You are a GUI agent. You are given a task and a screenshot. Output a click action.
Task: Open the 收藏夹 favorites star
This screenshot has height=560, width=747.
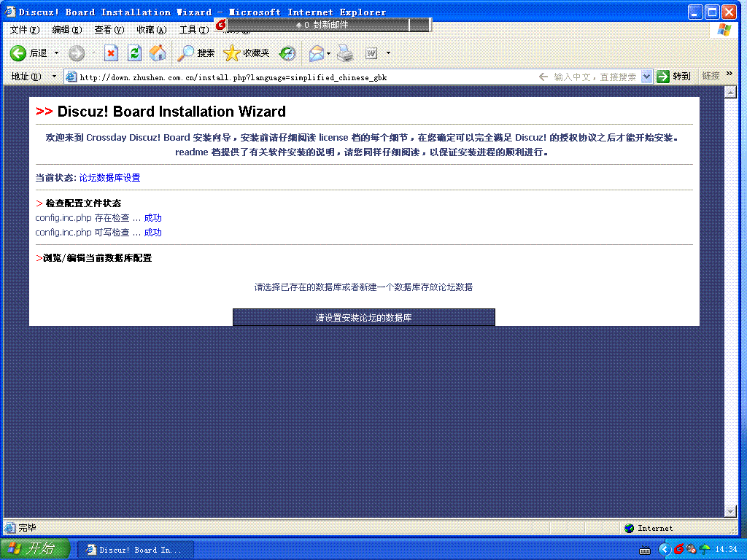point(246,52)
